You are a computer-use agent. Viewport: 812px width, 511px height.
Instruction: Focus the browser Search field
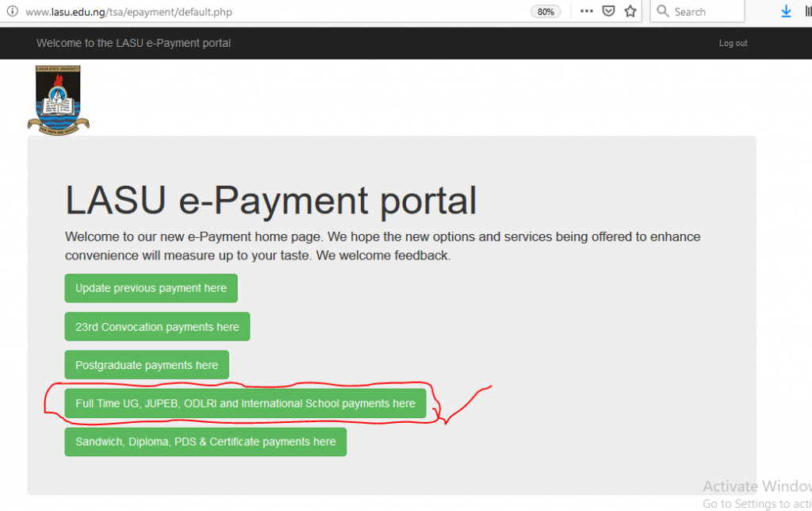click(697, 11)
